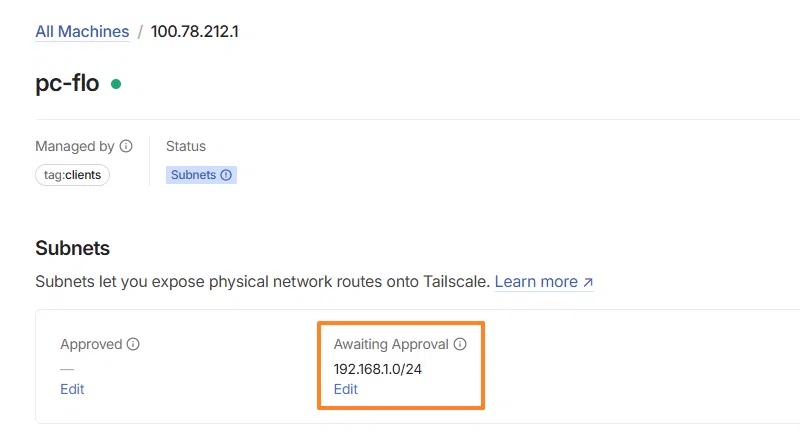The height and width of the screenshot is (444, 800).
Task: Click the external arrow icon after Learn more
Action: (588, 282)
